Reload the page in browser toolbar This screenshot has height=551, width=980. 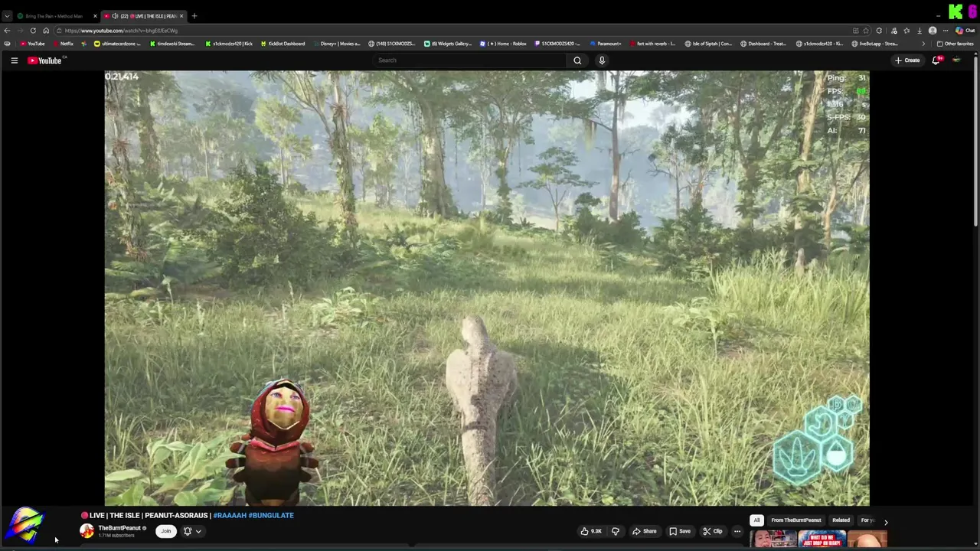pyautogui.click(x=33, y=31)
